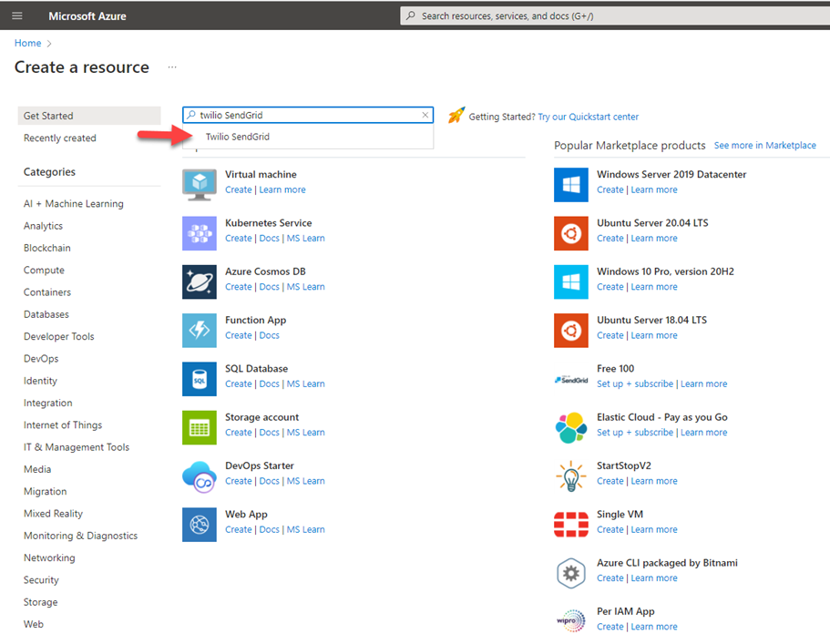The height and width of the screenshot is (644, 830).
Task: Click the Web App icon
Action: (x=199, y=525)
